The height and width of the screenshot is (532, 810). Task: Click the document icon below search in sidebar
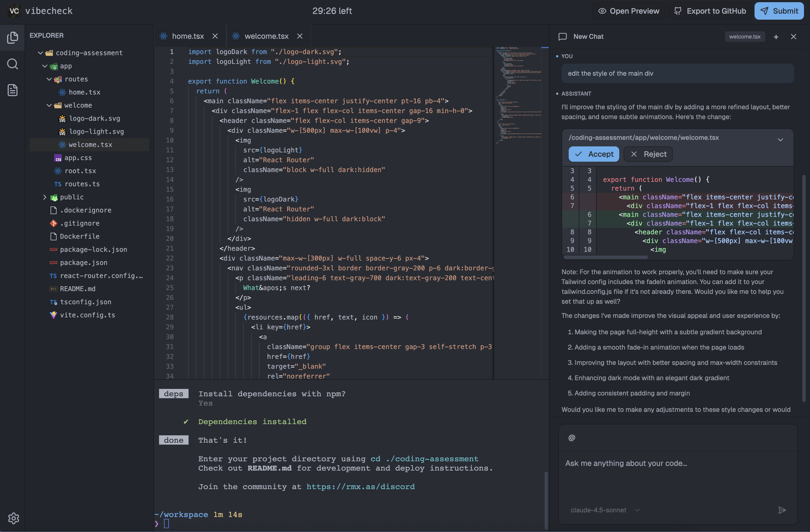(x=13, y=90)
